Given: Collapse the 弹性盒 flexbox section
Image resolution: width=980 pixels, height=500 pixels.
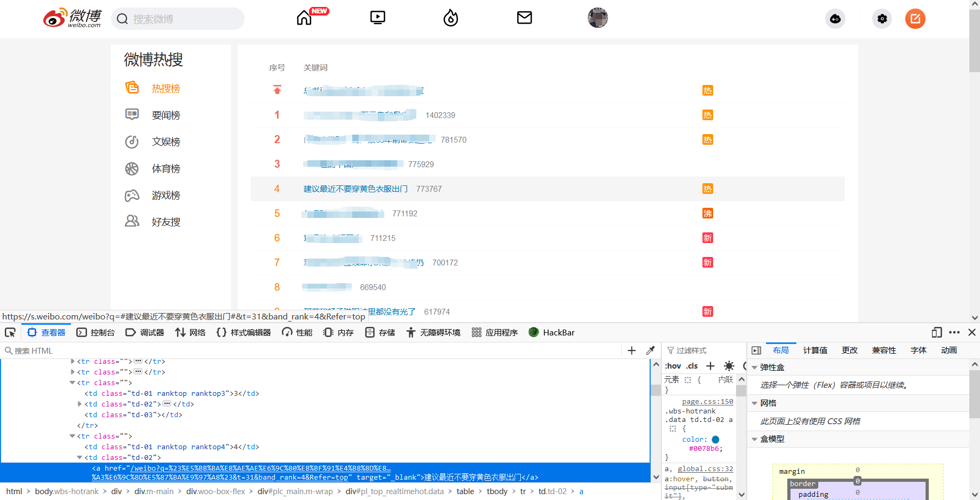Looking at the screenshot, I should [x=754, y=368].
